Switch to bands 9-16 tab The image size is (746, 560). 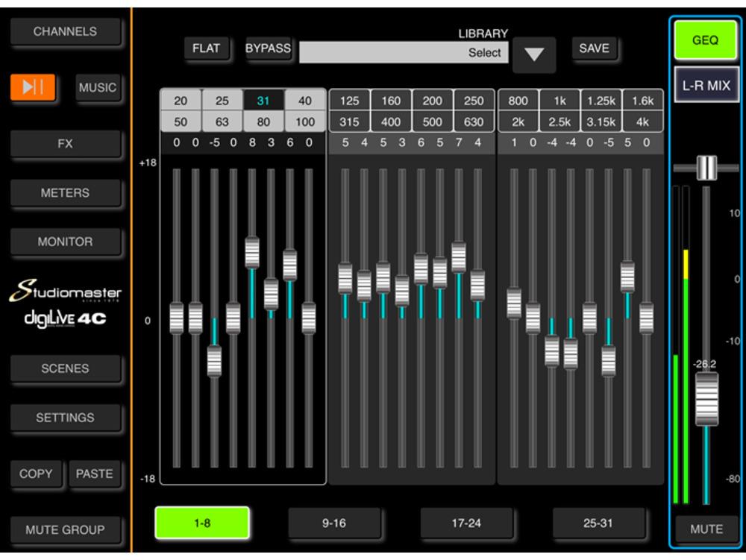pyautogui.click(x=333, y=523)
